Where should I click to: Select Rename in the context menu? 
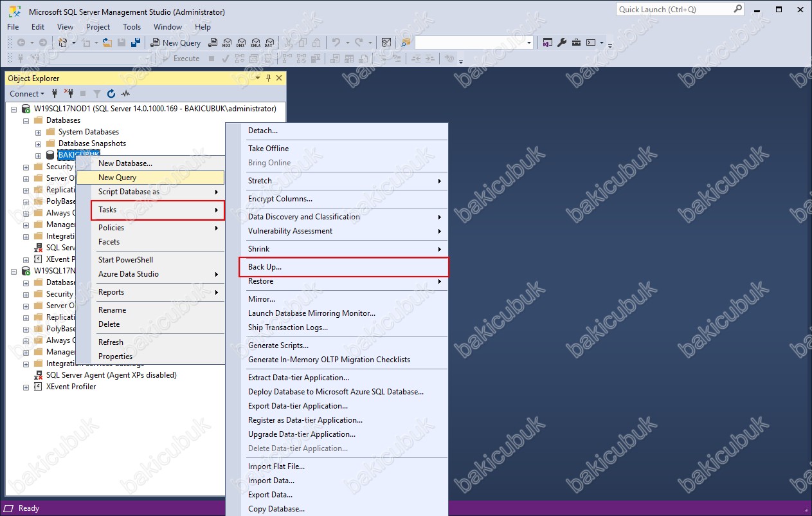(x=150, y=310)
